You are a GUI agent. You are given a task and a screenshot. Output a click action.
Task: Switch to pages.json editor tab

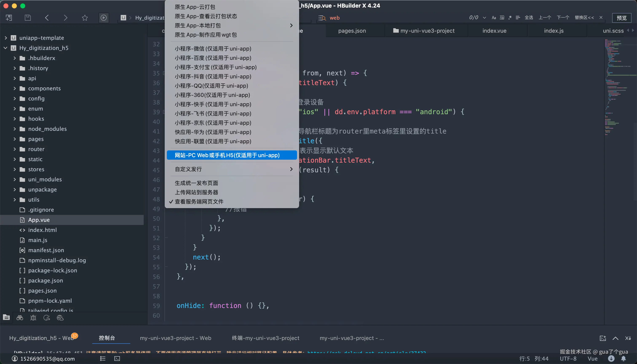tap(352, 31)
